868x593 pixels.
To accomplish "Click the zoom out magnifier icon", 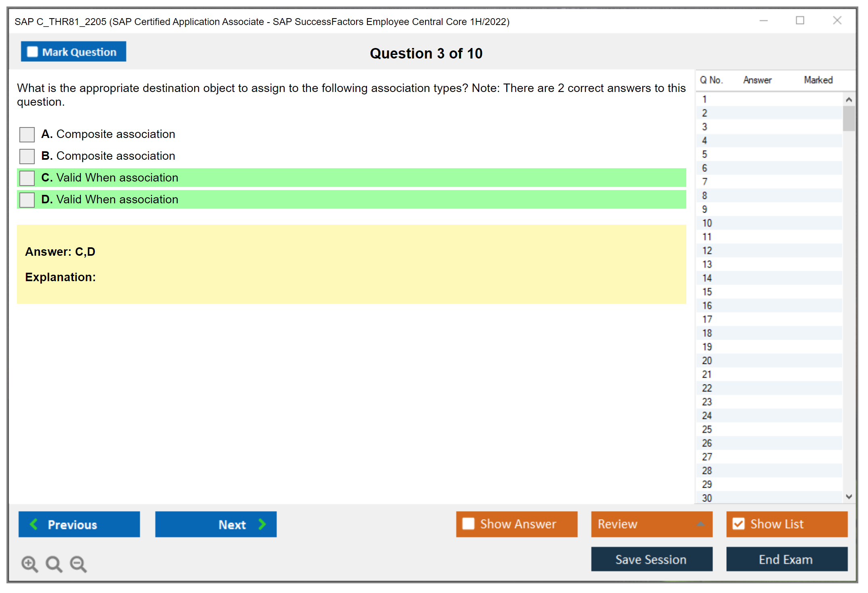I will point(78,564).
